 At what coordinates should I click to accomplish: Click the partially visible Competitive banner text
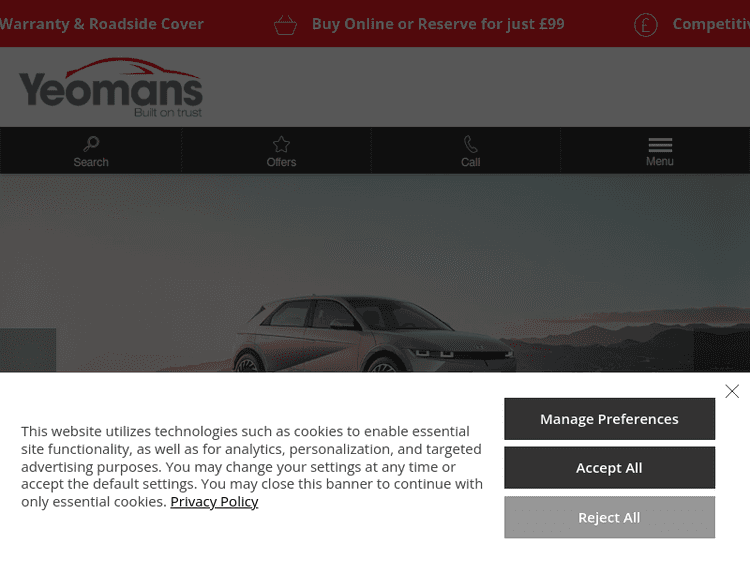pos(710,24)
